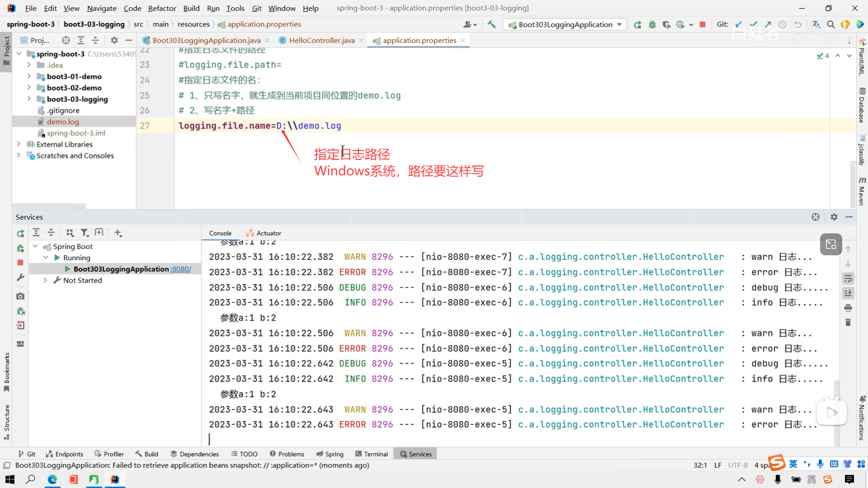
Task: Click the Search Everywhere magnifier icon
Action: (x=830, y=24)
